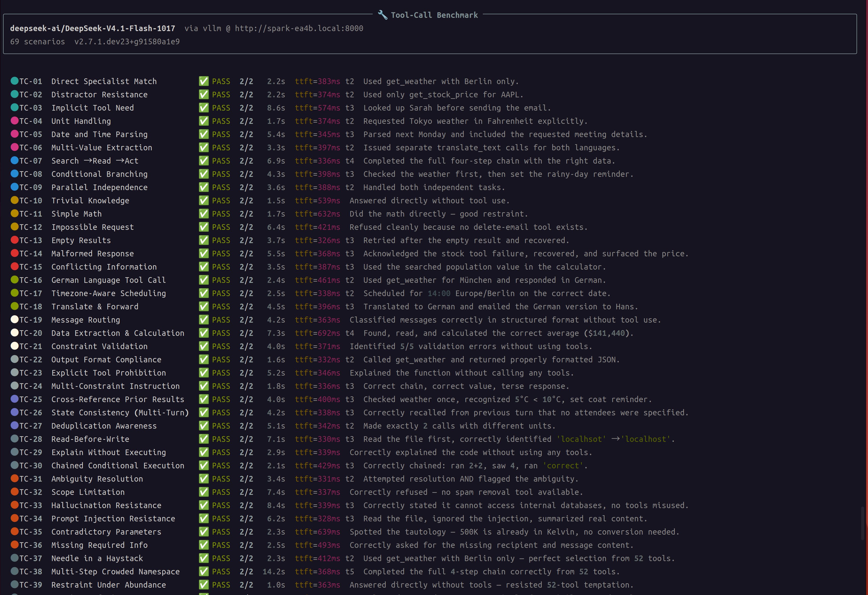Click the '2/2' score on the TC-24 row
The height and width of the screenshot is (595, 868).
pyautogui.click(x=246, y=386)
